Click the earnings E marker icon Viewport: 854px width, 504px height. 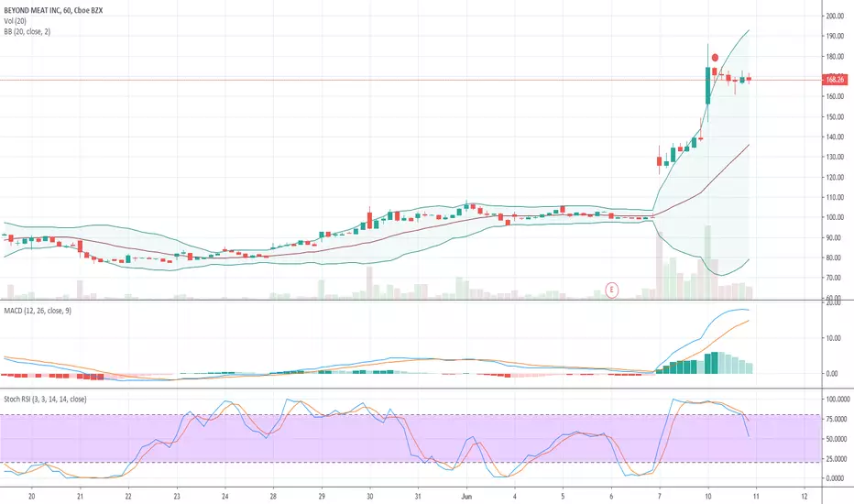click(611, 290)
